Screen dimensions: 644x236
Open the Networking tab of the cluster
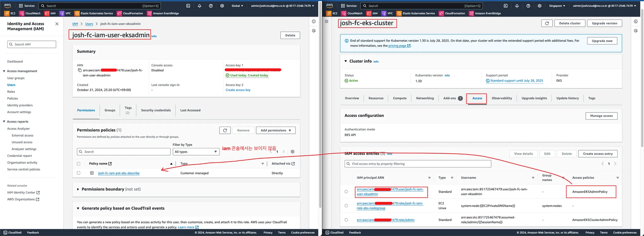pos(425,98)
